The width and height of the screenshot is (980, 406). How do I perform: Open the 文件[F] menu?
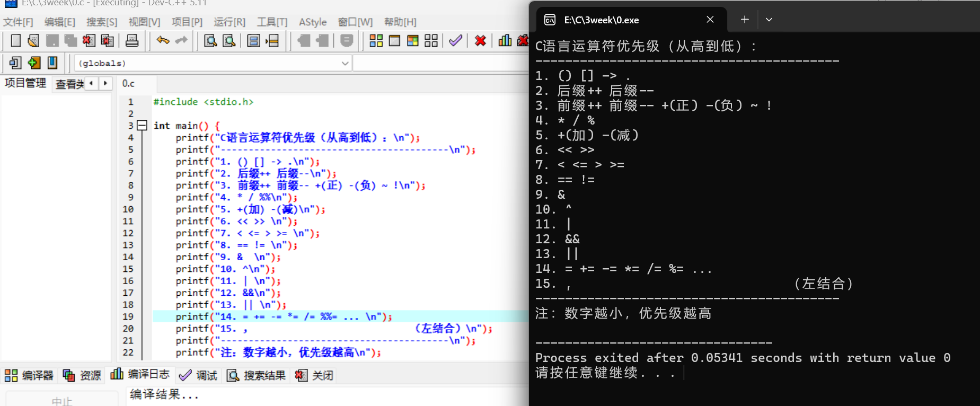coord(18,22)
